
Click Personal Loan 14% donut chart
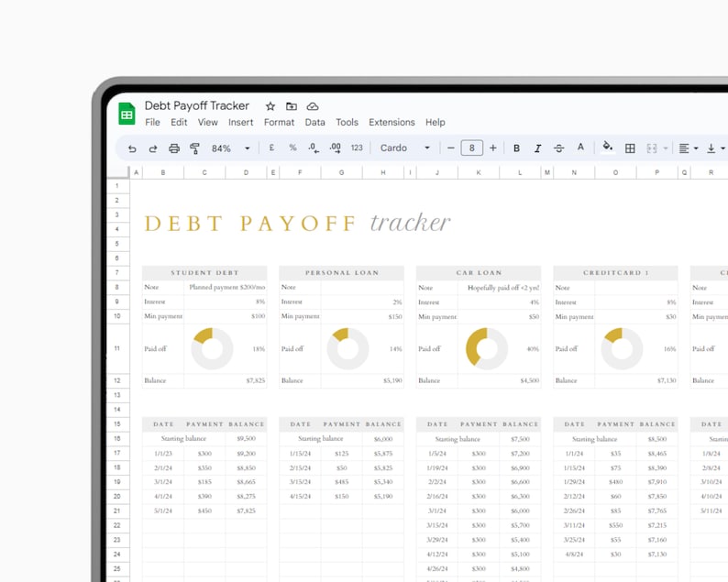(347, 348)
